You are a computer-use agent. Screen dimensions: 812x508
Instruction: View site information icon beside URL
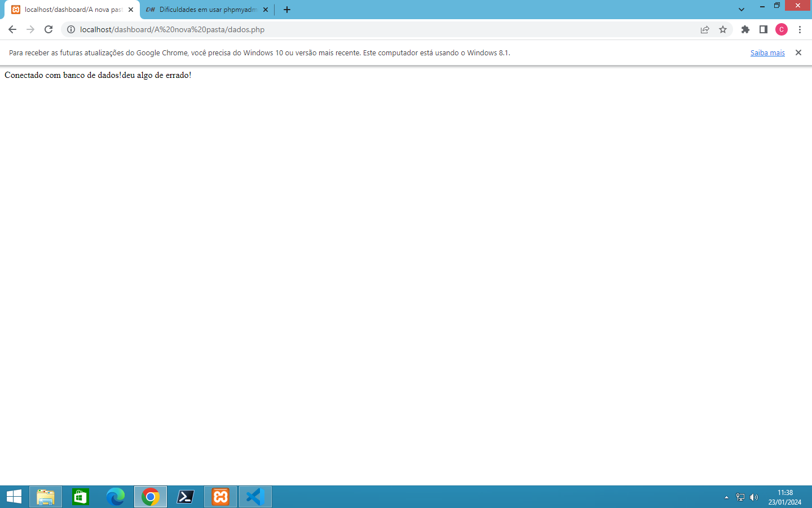[x=71, y=29]
